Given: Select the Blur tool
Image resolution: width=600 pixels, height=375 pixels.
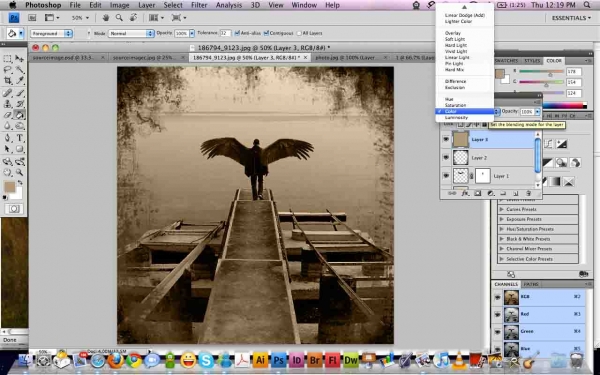Looking at the screenshot, I should pos(7,126).
